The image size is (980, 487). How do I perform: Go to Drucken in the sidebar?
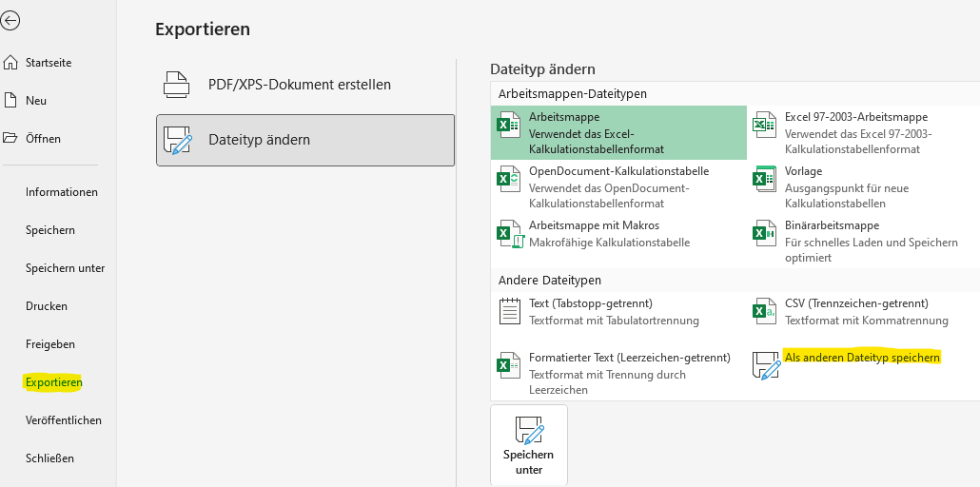(47, 306)
